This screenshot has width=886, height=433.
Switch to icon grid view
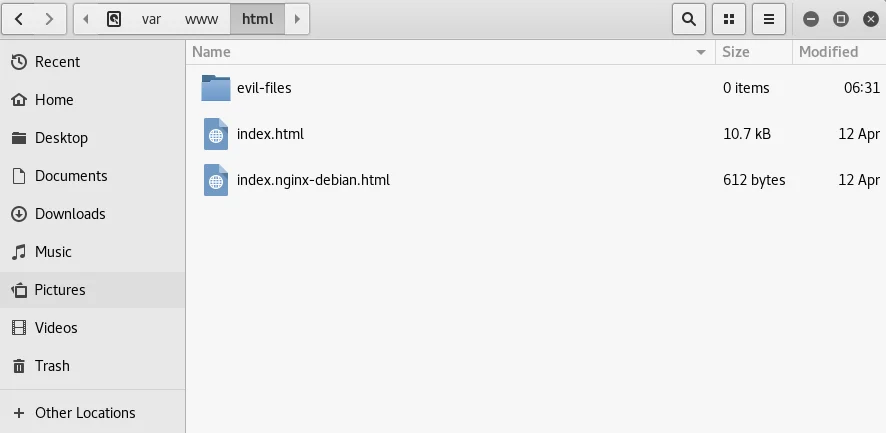pyautogui.click(x=729, y=19)
